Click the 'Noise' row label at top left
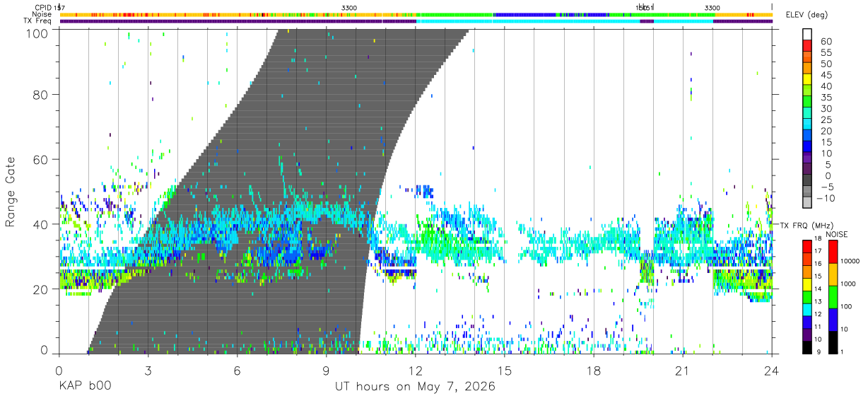868x401 pixels. pyautogui.click(x=42, y=14)
